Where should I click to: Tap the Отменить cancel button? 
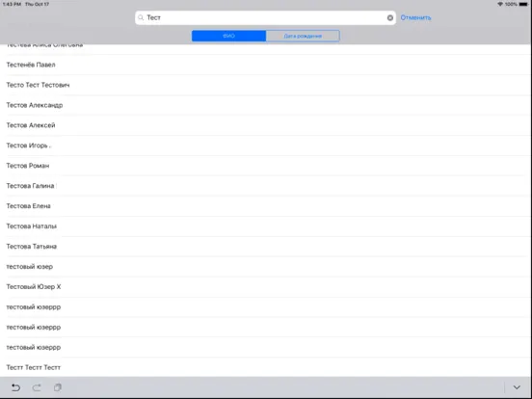(x=415, y=17)
